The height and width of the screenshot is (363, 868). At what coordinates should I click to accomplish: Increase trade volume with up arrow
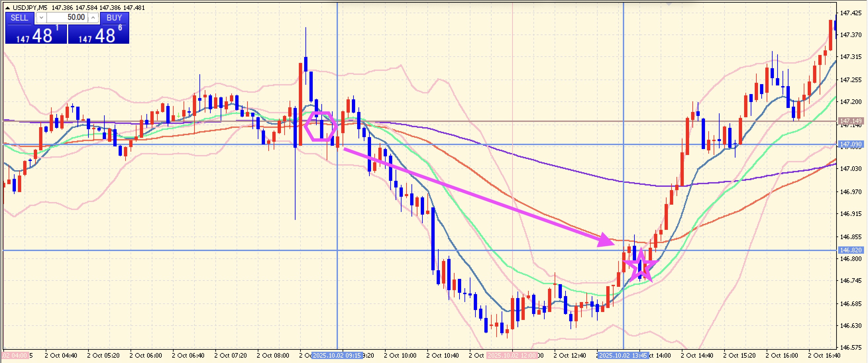93,18
